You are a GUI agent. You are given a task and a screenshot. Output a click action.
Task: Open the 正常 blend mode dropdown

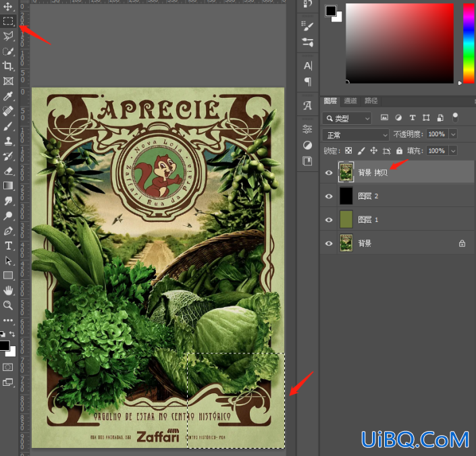355,135
